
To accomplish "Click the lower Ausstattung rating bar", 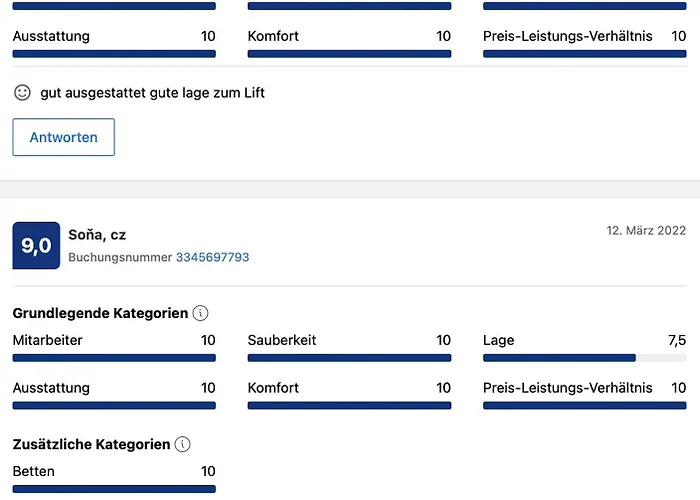I will [114, 405].
